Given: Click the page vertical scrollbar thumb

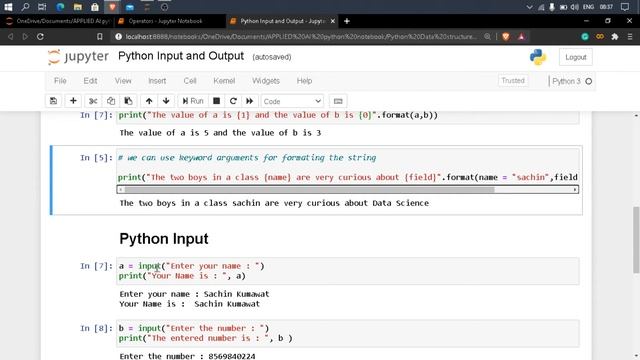Looking at the screenshot, I should 636,240.
